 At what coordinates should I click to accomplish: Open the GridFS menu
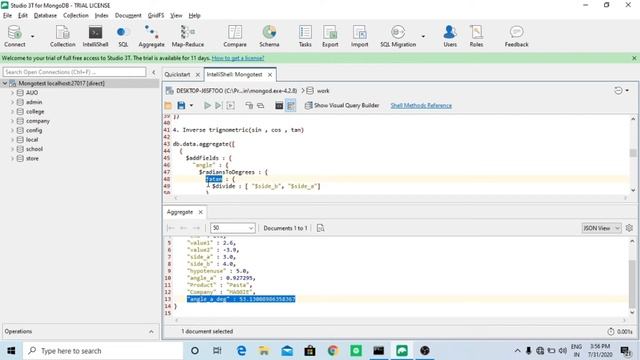coord(156,16)
